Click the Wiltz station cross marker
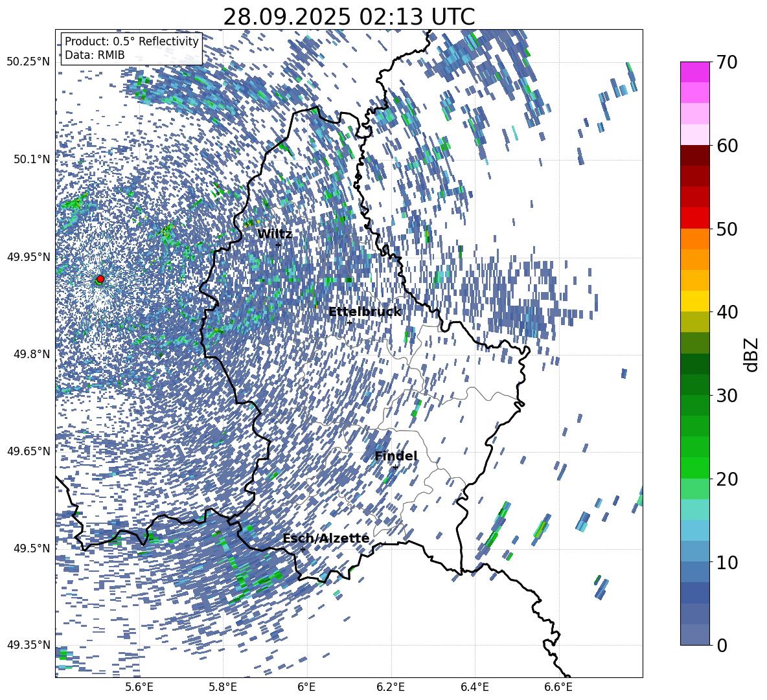Viewport: 767px width, 700px height. pos(278,245)
